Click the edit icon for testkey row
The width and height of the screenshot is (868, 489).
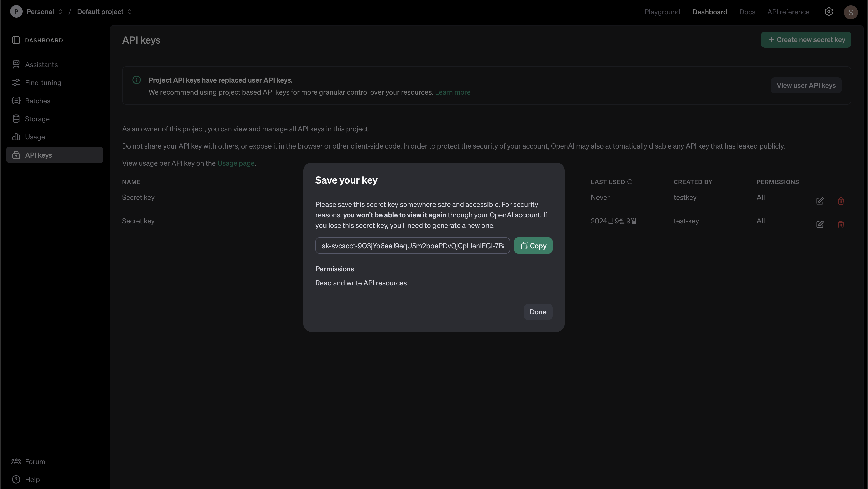click(820, 201)
